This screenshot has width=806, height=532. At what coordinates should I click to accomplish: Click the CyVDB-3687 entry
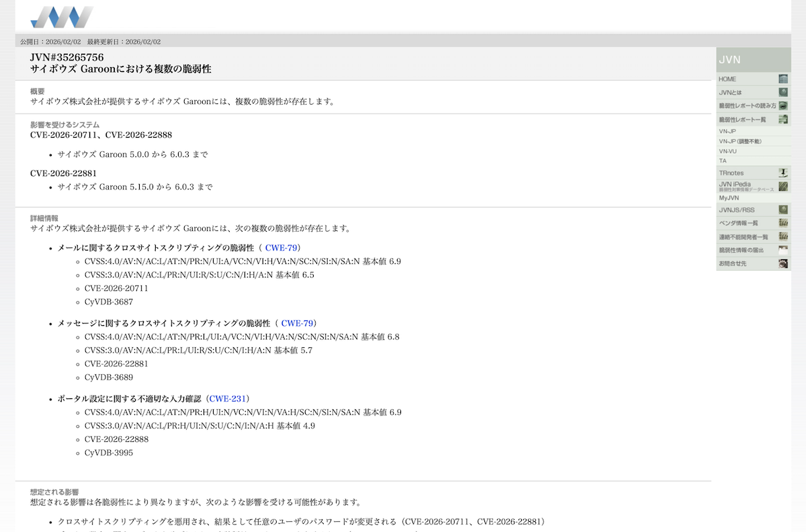click(109, 302)
